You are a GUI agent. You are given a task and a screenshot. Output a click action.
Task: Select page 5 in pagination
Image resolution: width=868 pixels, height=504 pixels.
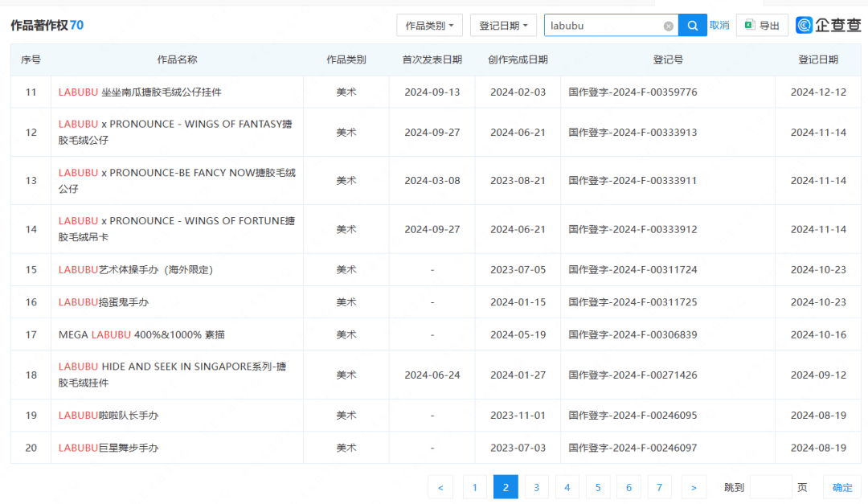[597, 487]
